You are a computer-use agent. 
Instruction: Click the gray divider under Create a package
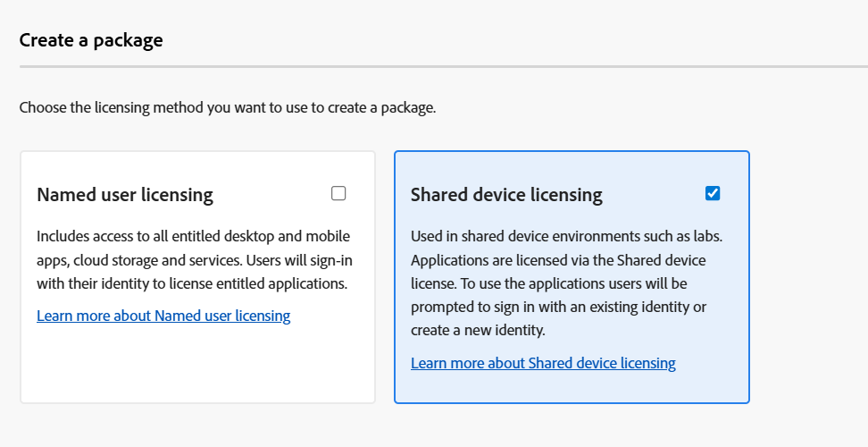(x=444, y=66)
